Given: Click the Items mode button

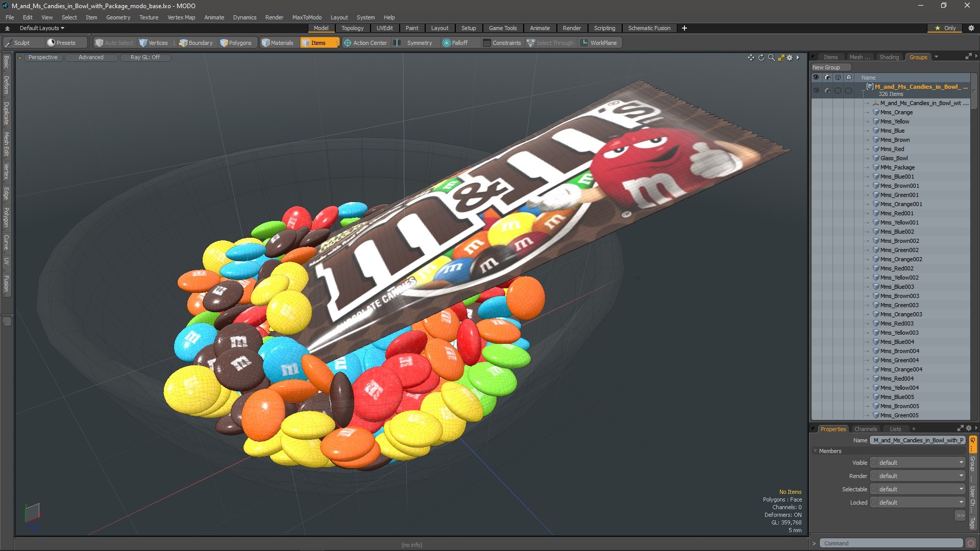Looking at the screenshot, I should pos(320,43).
